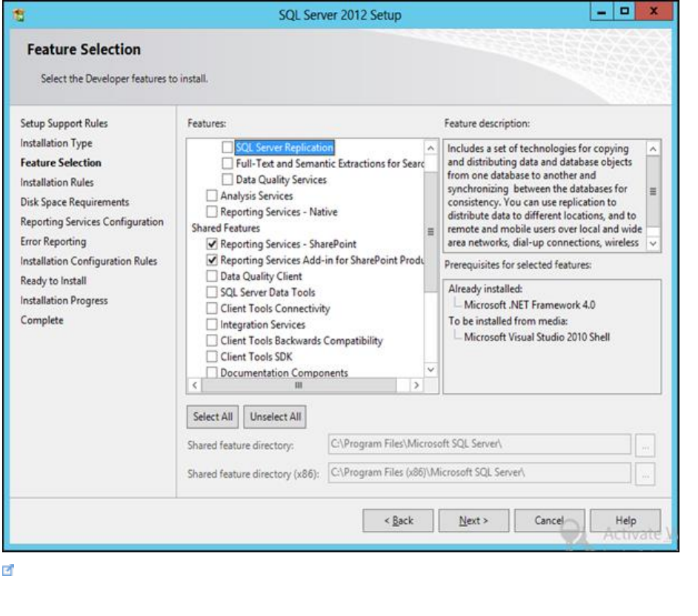Select the Feature Selection step
The image size is (698, 616).
(61, 163)
